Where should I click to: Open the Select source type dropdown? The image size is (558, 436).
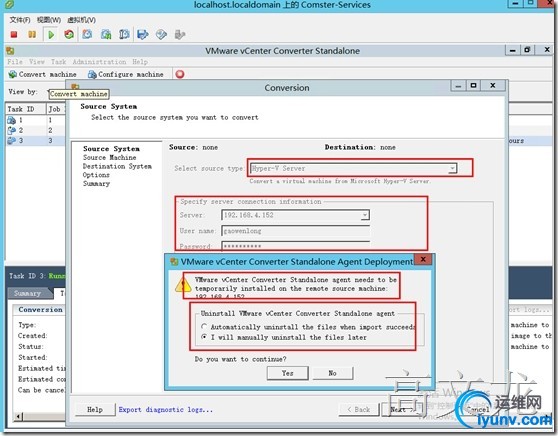[452, 168]
